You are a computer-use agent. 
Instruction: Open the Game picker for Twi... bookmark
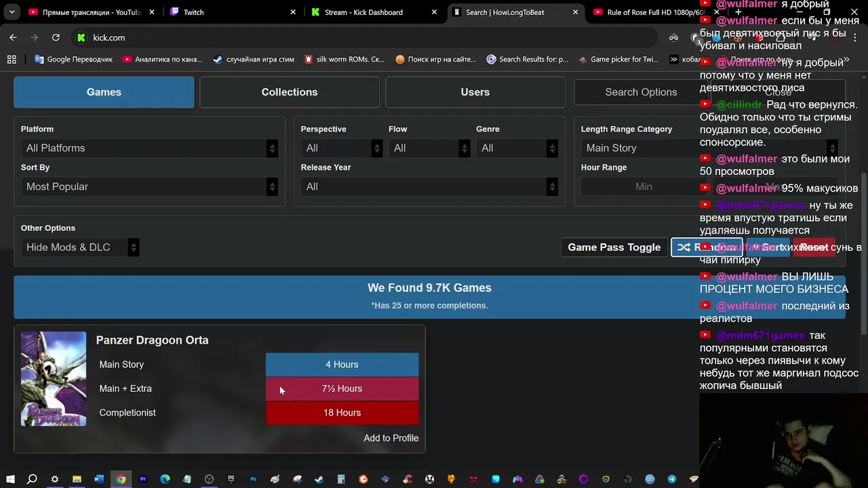(x=618, y=59)
